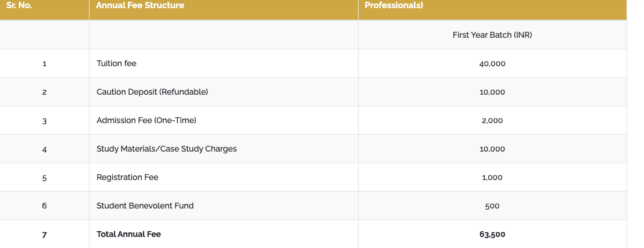Click the 'Registration Fee' row label

127,177
